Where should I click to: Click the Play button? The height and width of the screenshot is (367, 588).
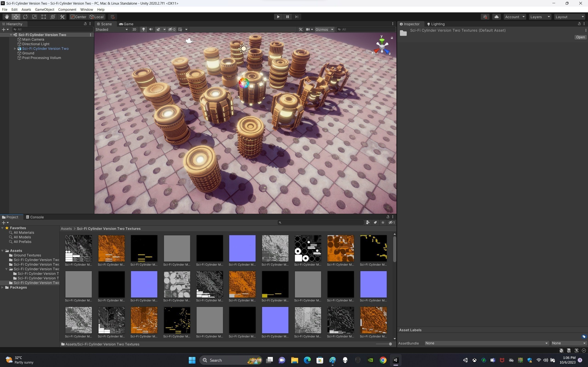pos(278,17)
